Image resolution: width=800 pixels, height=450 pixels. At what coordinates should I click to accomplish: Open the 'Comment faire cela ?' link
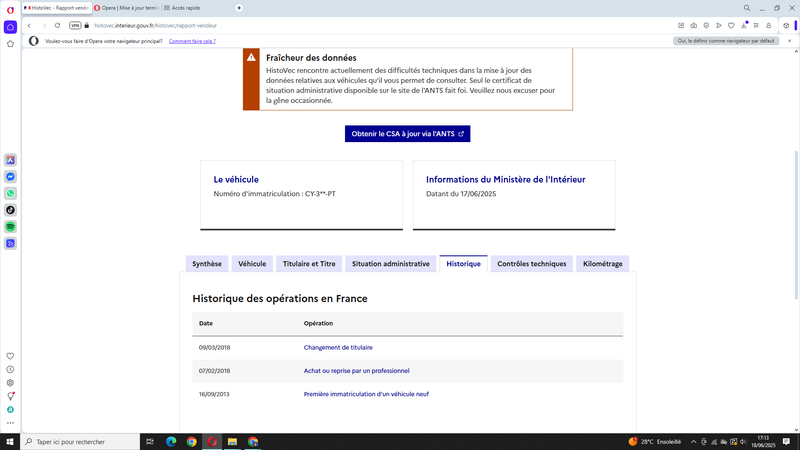tap(192, 41)
